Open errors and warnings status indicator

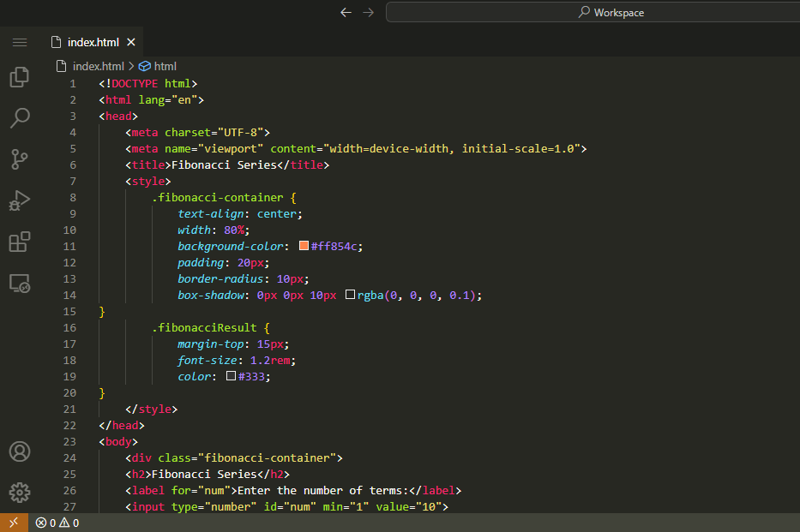[x=57, y=523]
